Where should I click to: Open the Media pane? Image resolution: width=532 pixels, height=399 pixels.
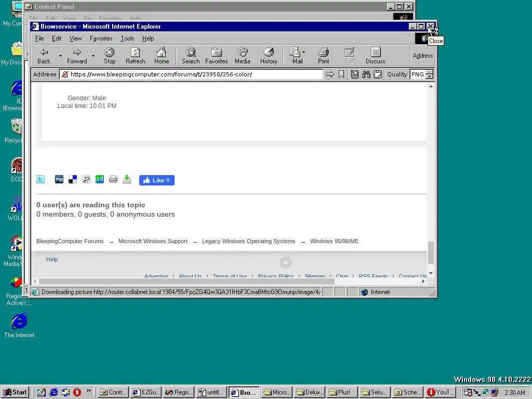[242, 56]
